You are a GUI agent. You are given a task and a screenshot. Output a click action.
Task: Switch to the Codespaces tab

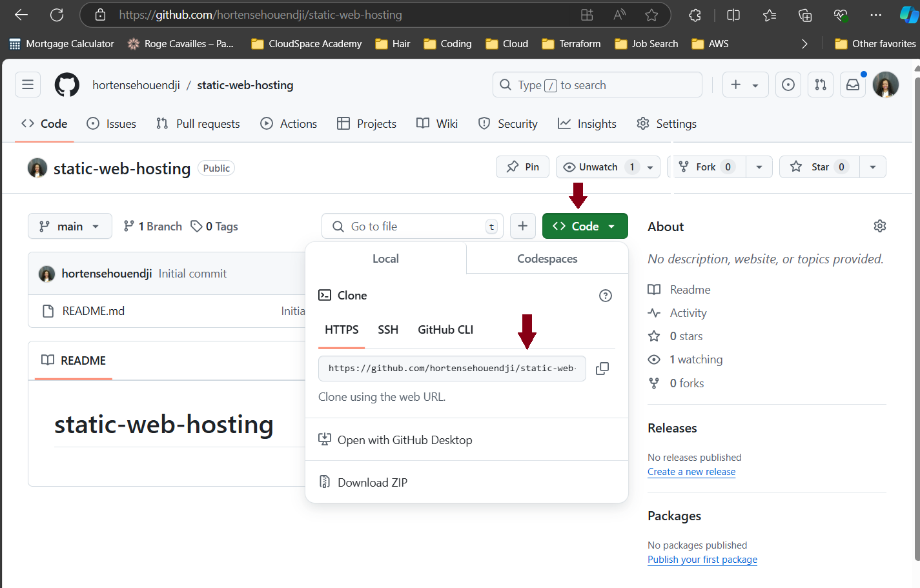(x=547, y=259)
